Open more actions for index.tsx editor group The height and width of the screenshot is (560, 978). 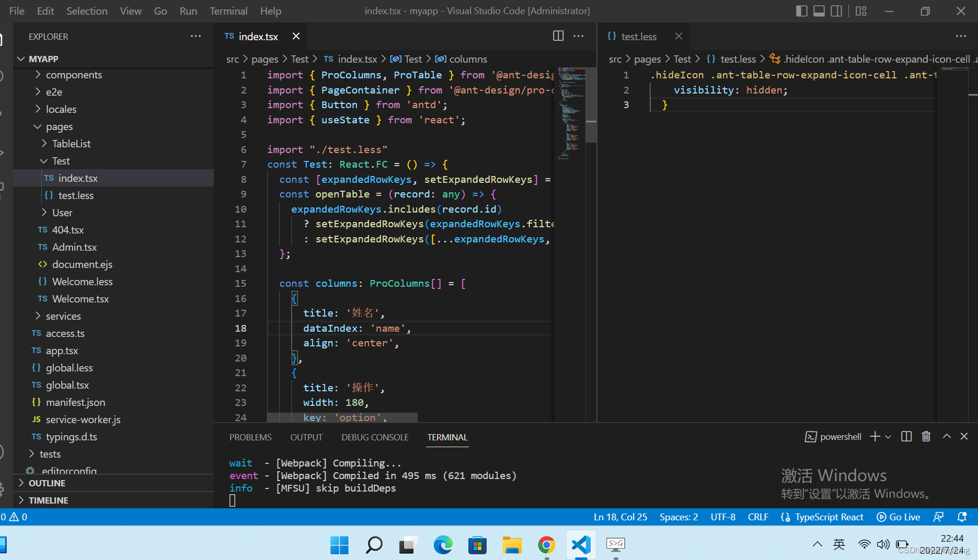pos(578,36)
